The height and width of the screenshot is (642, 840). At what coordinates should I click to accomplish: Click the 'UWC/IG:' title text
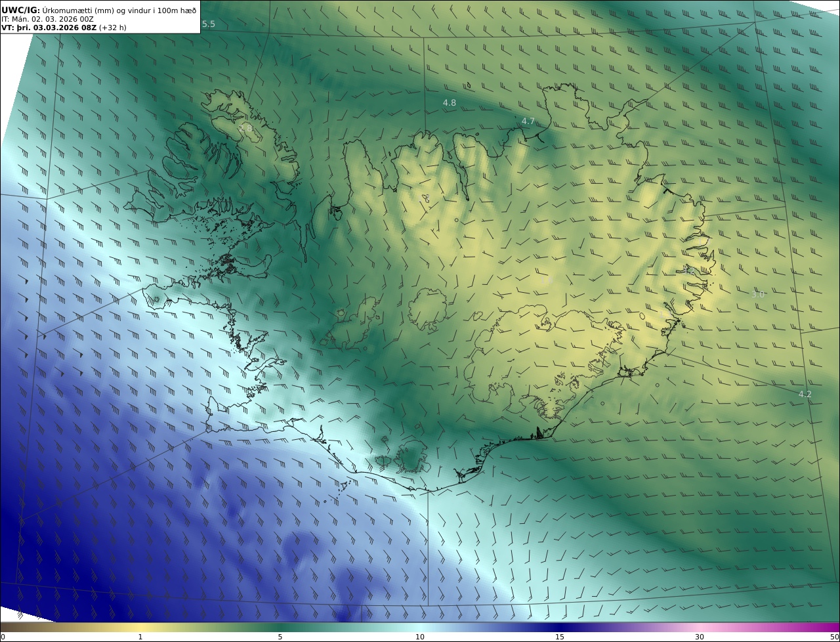click(21, 11)
